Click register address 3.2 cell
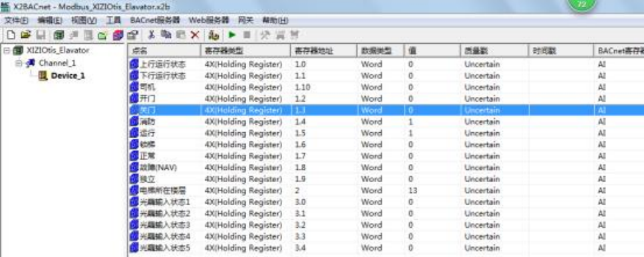 coord(300,225)
